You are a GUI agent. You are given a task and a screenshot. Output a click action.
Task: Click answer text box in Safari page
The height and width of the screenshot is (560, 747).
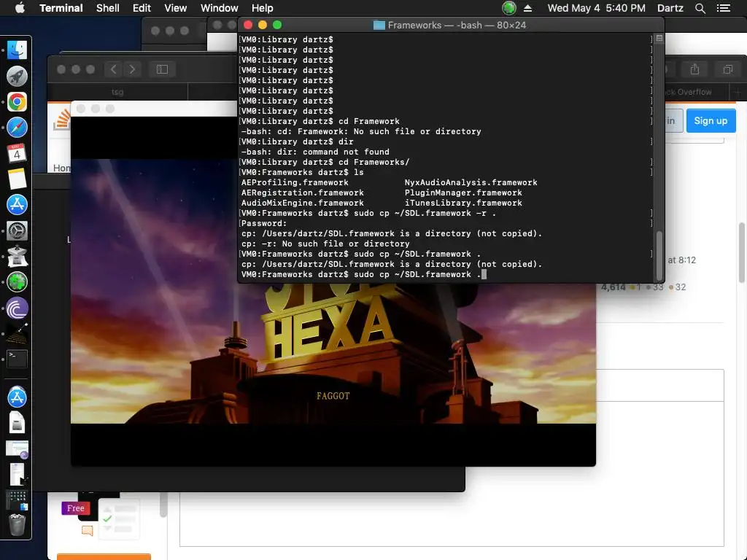click(x=452, y=474)
